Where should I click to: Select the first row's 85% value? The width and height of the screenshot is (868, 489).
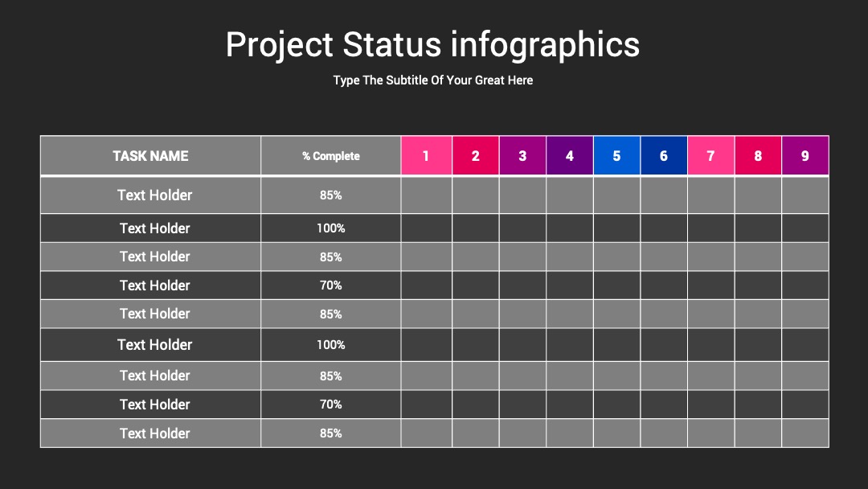330,195
